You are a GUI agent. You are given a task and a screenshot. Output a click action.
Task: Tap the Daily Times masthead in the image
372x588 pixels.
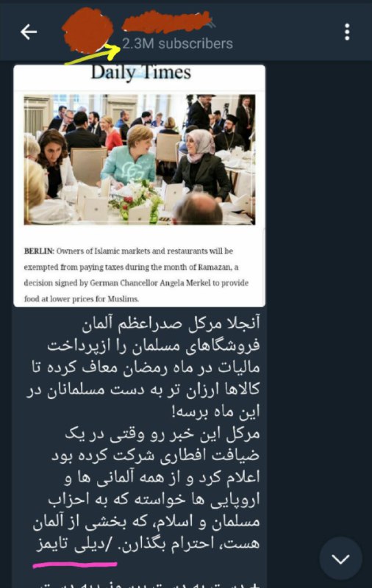pos(141,72)
